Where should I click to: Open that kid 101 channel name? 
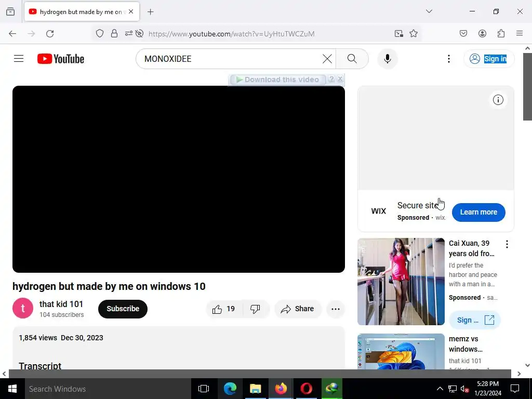(x=61, y=304)
